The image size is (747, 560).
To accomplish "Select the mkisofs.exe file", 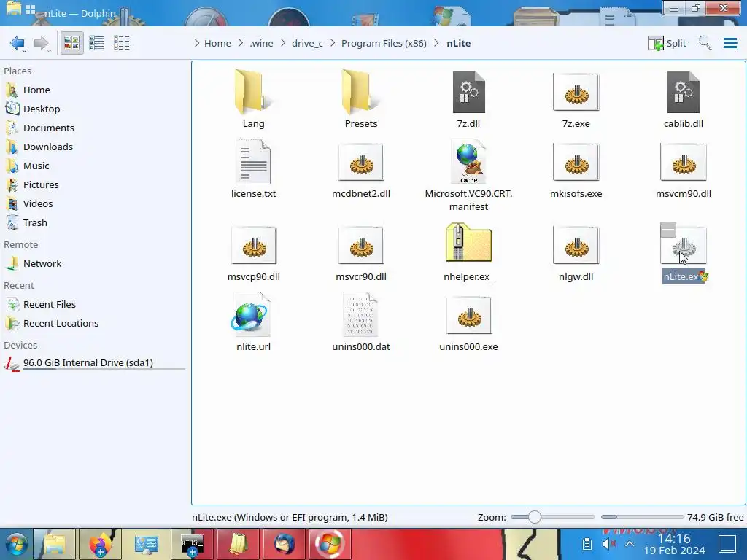I will [576, 168].
